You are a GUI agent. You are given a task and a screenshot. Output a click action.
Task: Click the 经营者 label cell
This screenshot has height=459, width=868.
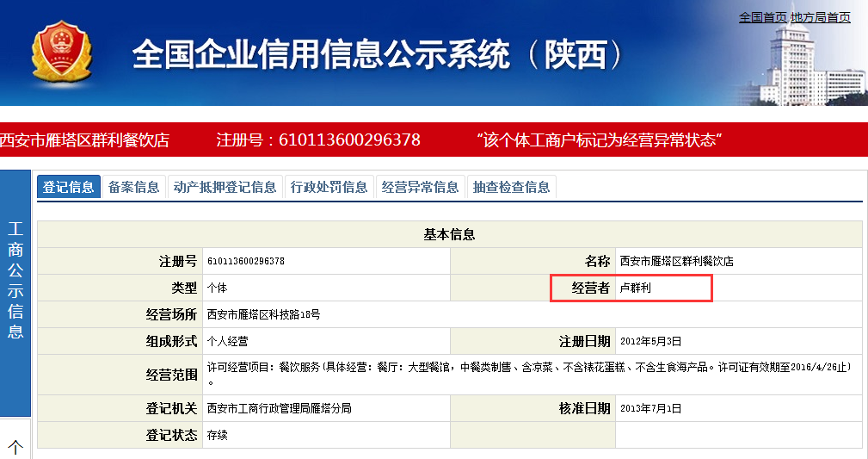pos(533,288)
